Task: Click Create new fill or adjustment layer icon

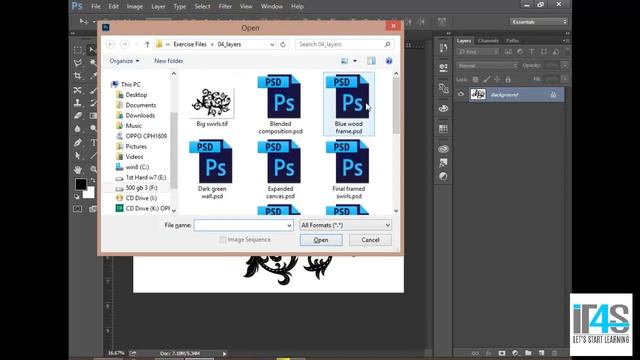Action: tap(515, 353)
